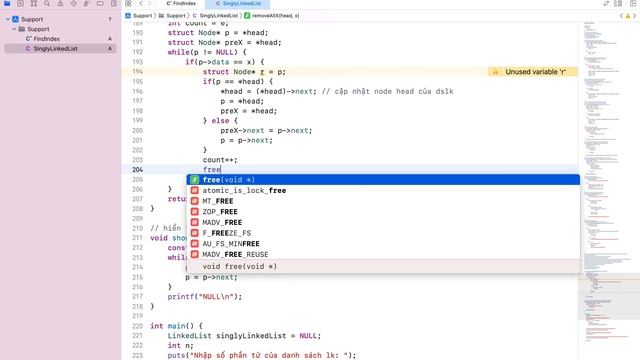Go forward in editor history

tap(149, 3)
